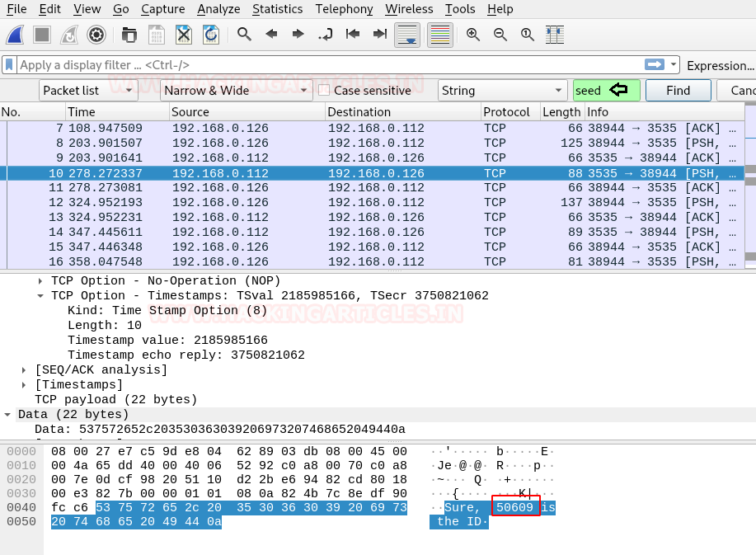Open the Capture menu
The image size is (756, 555).
tap(163, 9)
